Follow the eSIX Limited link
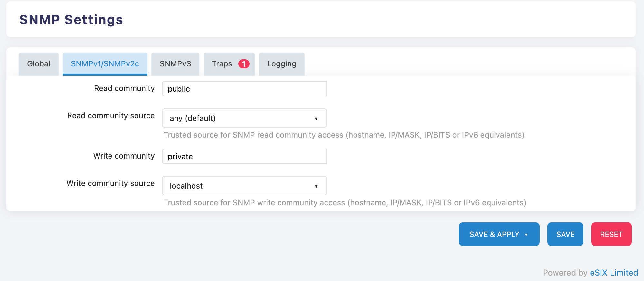The height and width of the screenshot is (281, 644). click(x=614, y=273)
